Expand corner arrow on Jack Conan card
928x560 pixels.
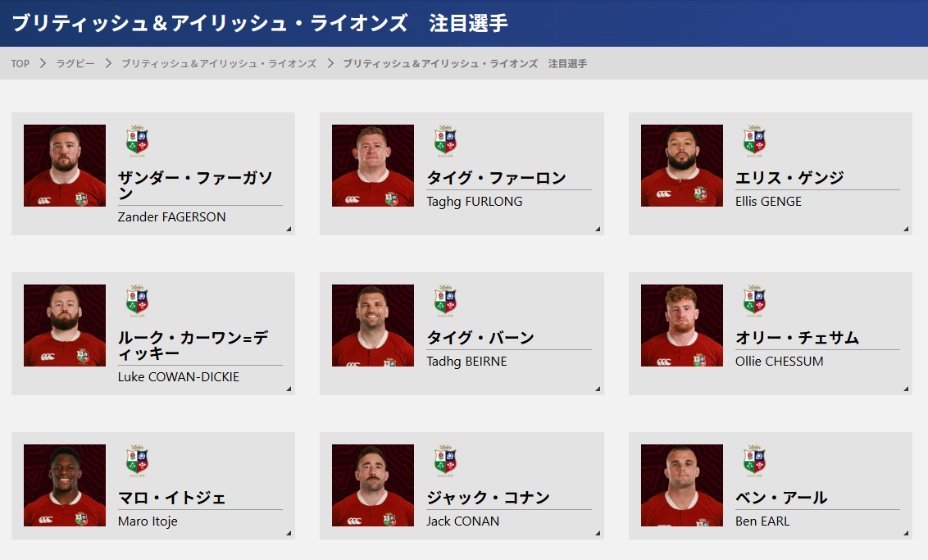(598, 534)
